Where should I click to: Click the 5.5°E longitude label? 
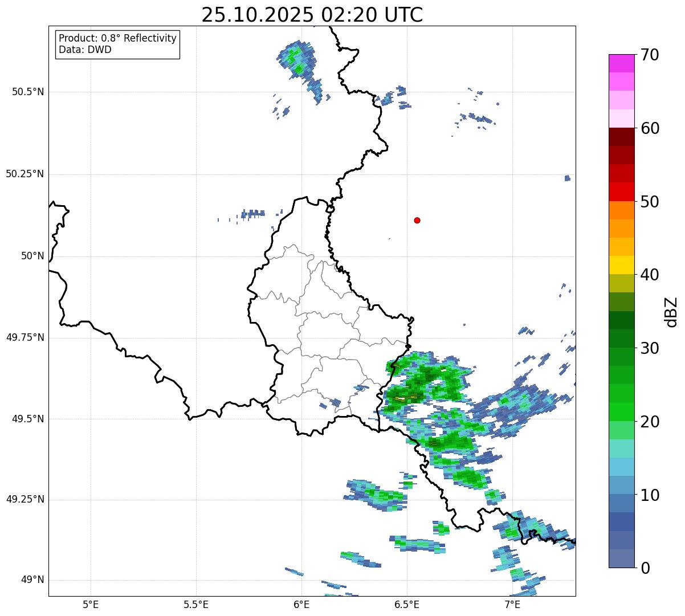(x=196, y=604)
